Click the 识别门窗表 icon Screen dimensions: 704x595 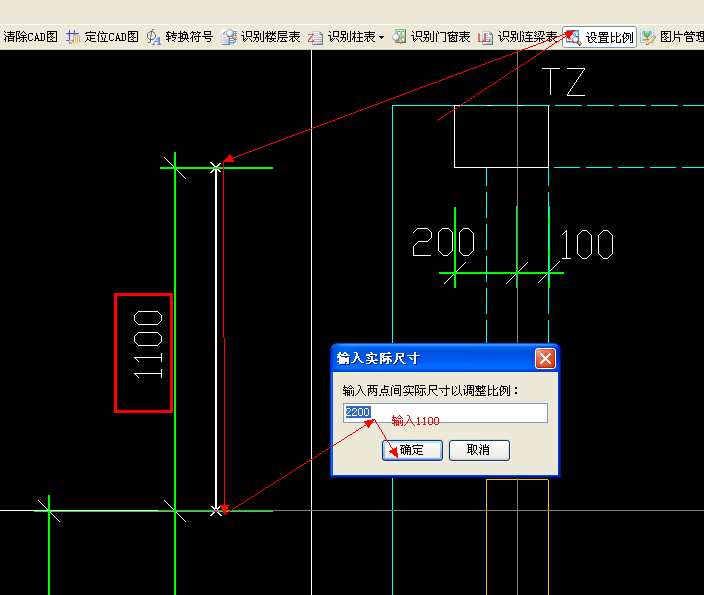point(399,37)
